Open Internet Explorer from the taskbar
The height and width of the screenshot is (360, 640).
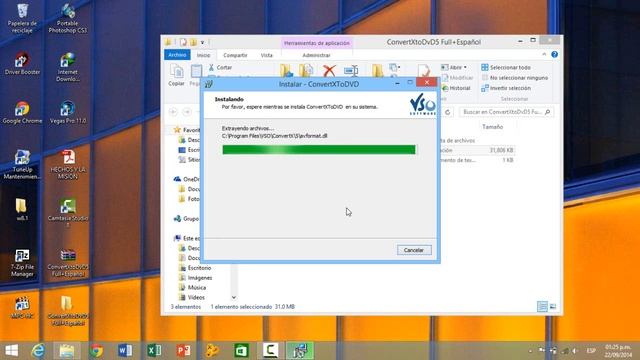coord(38,351)
